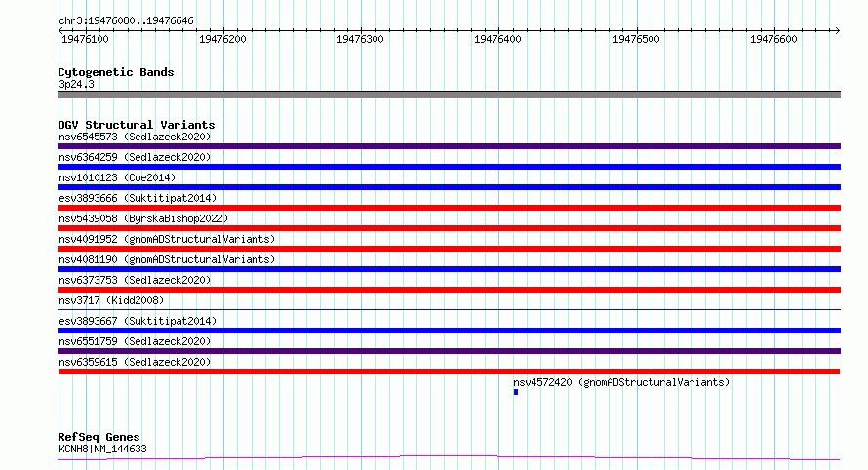
Task: Open the nsv5439058 (ByrskaBishop2022) label
Action: [143, 218]
